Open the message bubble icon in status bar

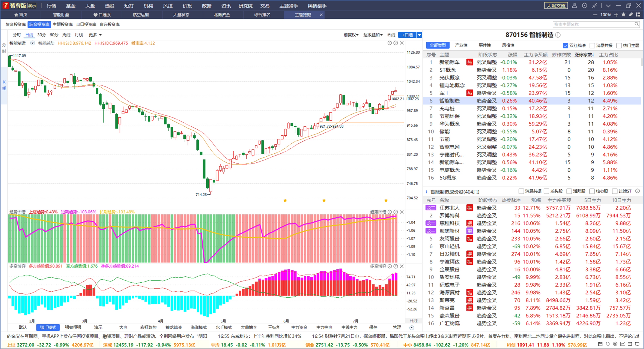[630, 344]
